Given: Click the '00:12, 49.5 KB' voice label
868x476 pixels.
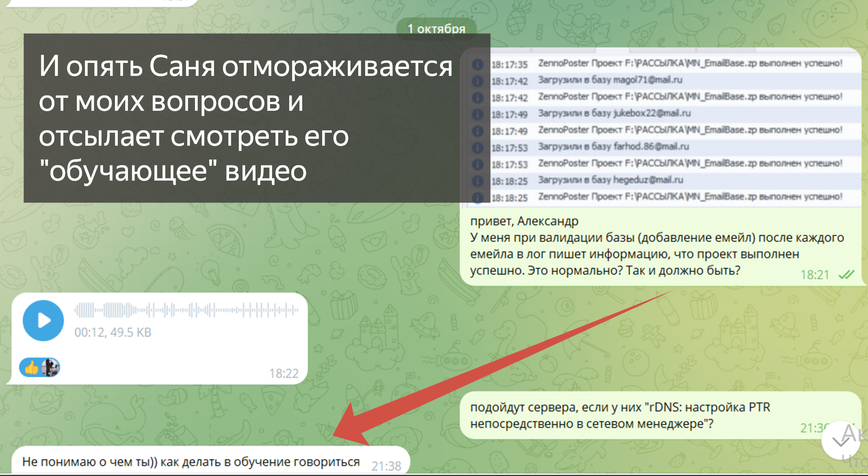Looking at the screenshot, I should 113,332.
